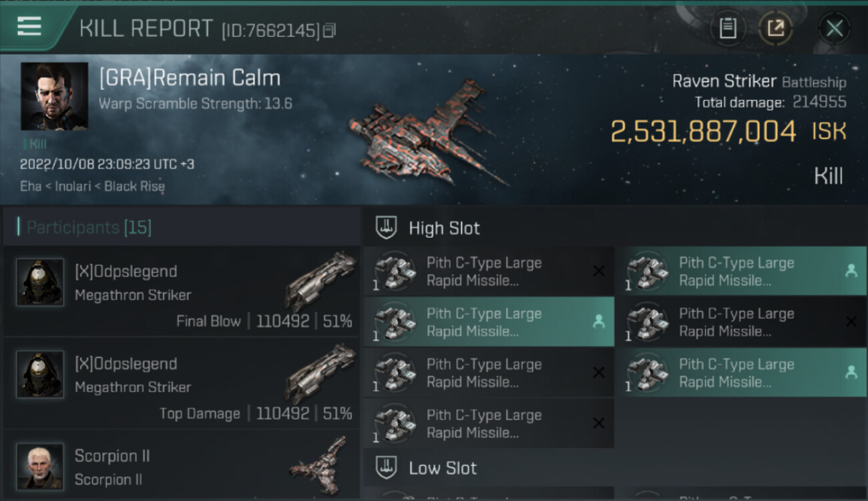View Remain Calm's pilot portrait
Image resolution: width=868 pixels, height=501 pixels.
point(54,96)
